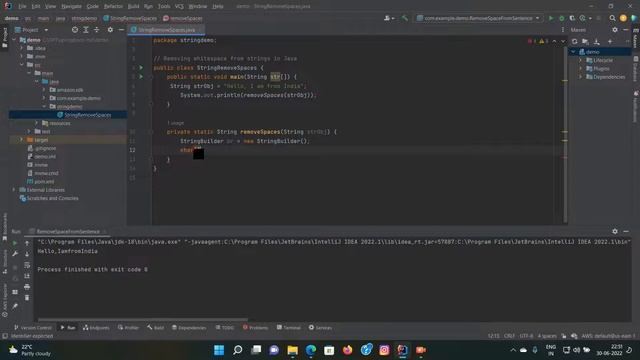The image size is (640, 360).
Task: Hide the Project tool window
Action: point(121,30)
